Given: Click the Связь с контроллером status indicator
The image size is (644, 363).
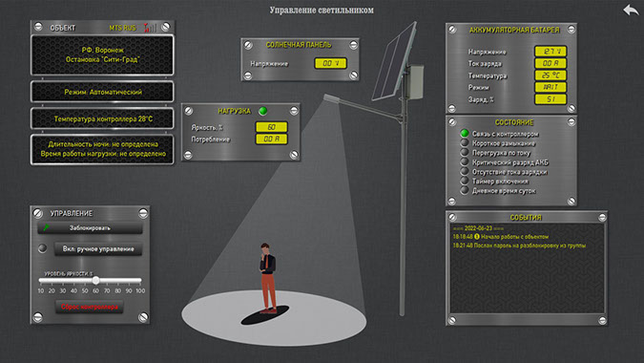Looking at the screenshot, I should 465,133.
